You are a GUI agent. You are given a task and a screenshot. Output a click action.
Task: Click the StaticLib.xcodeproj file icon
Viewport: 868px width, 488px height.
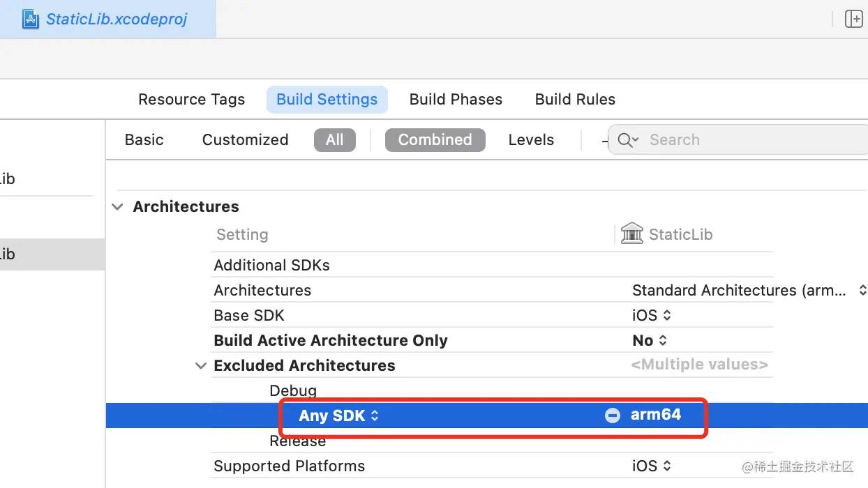31,19
